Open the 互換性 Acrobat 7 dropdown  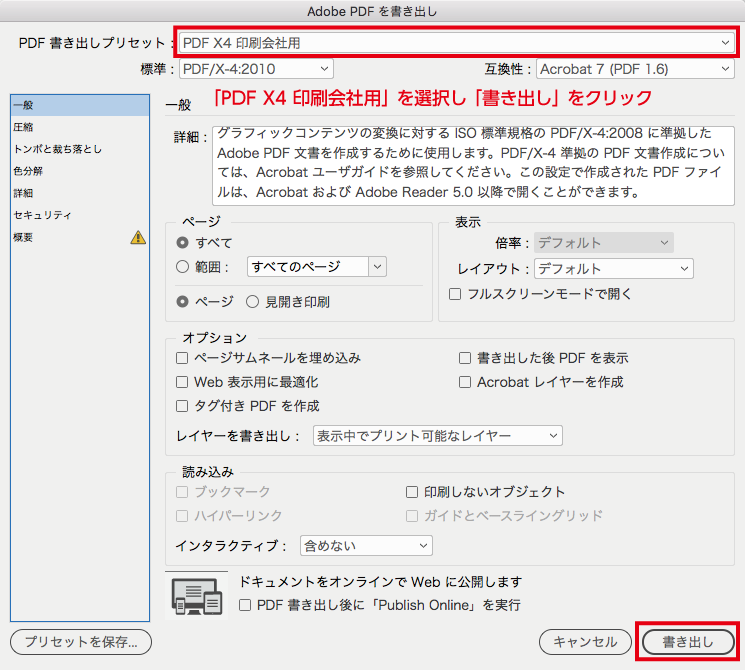coord(635,69)
